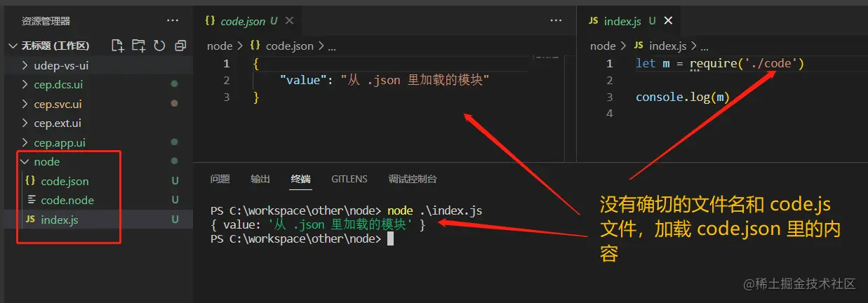868x303 pixels.
Task: Click the U git status beside code.node
Action: [175, 200]
